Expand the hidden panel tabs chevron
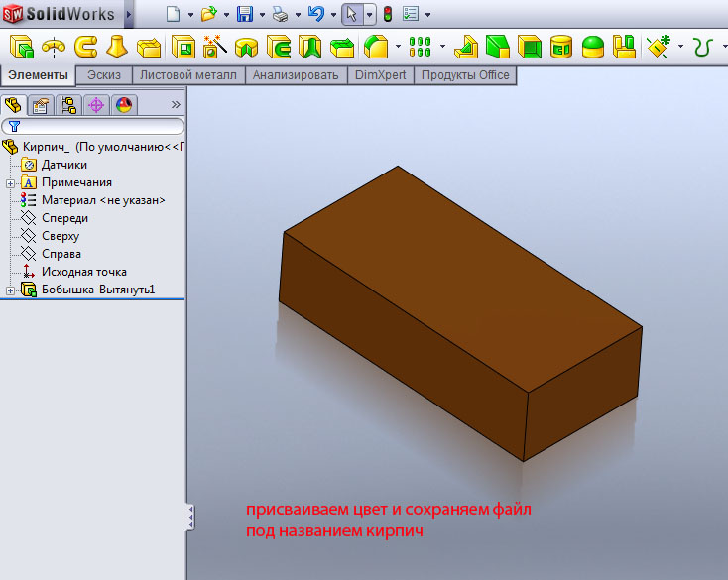 [x=176, y=104]
